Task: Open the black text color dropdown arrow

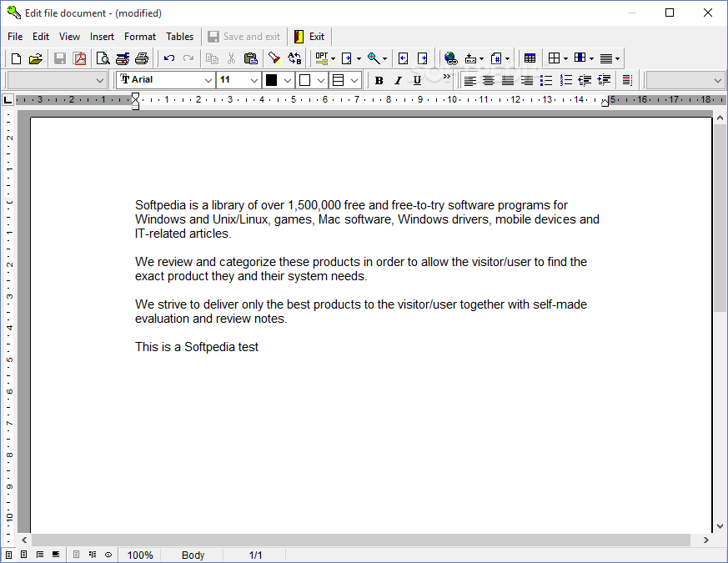Action: click(288, 80)
